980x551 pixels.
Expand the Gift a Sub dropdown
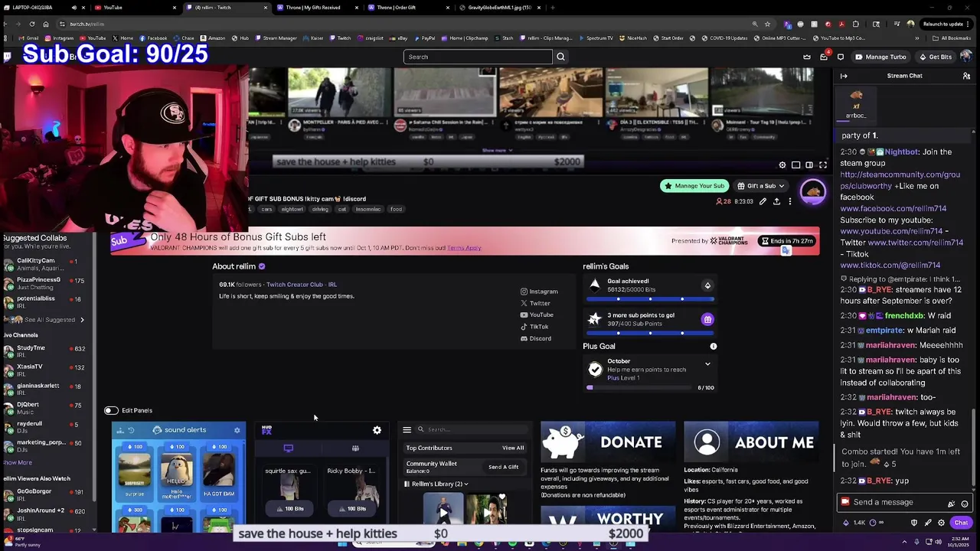click(x=761, y=186)
